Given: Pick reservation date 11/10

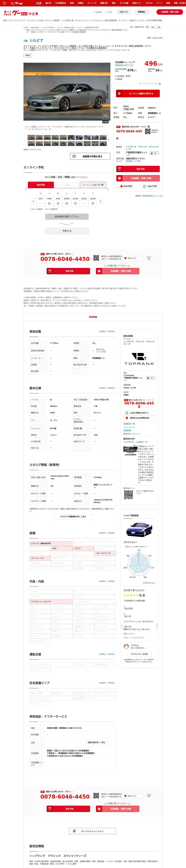Looking at the screenshot, I should [x=67, y=201].
